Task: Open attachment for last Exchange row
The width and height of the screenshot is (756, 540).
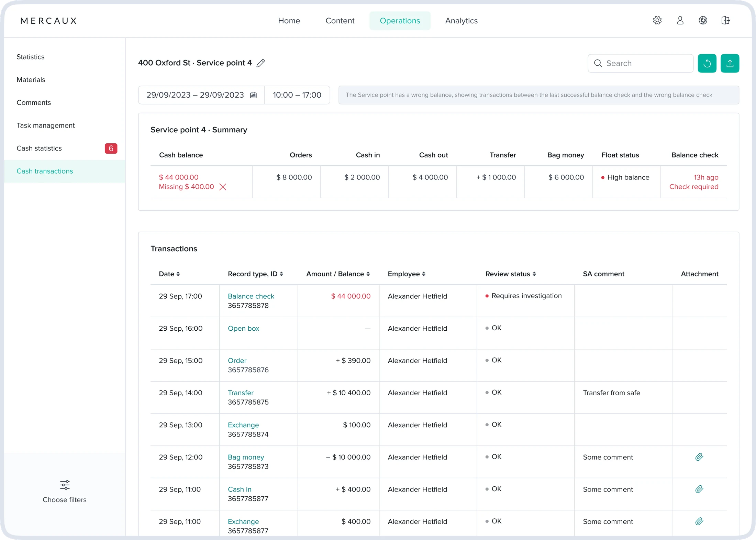Action: click(x=699, y=521)
